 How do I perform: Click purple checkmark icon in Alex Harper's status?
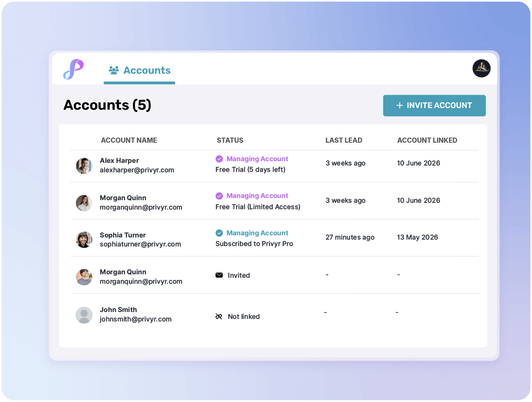tap(219, 159)
